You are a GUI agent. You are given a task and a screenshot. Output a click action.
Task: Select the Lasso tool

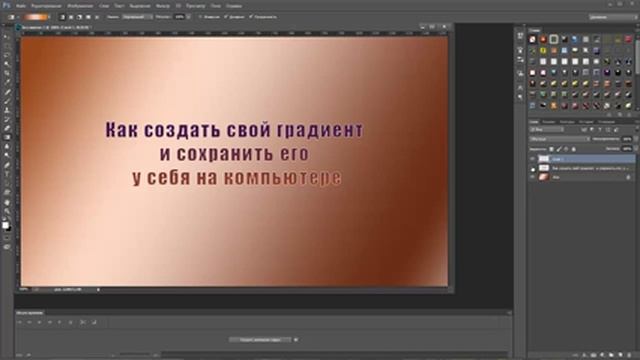(7, 54)
